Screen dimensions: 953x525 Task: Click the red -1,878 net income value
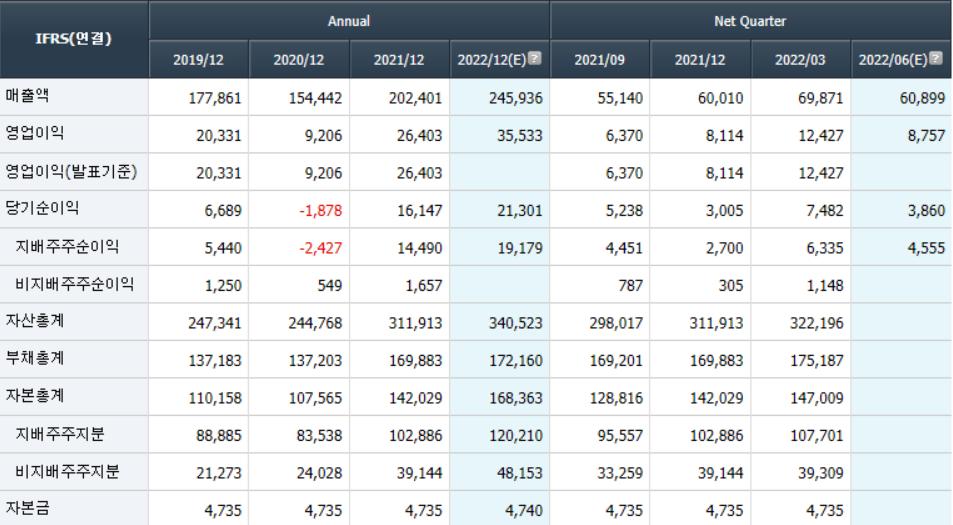coord(320,211)
